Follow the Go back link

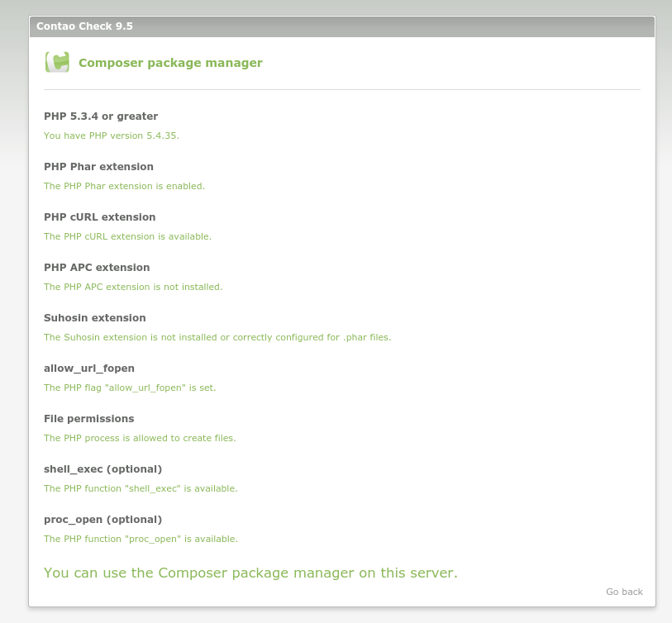[x=624, y=592]
